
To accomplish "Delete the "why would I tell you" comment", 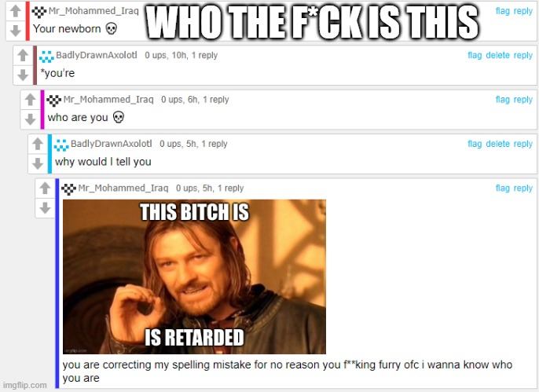I will [497, 144].
